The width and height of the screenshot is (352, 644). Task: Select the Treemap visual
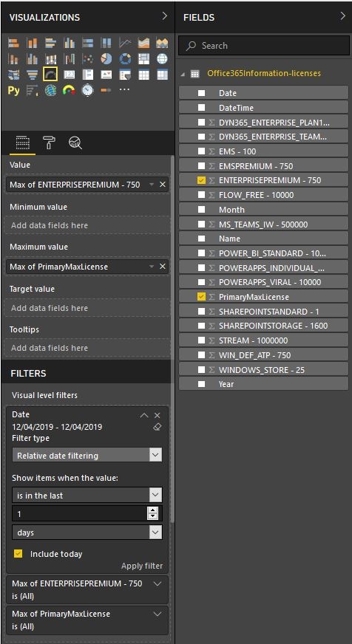143,59
